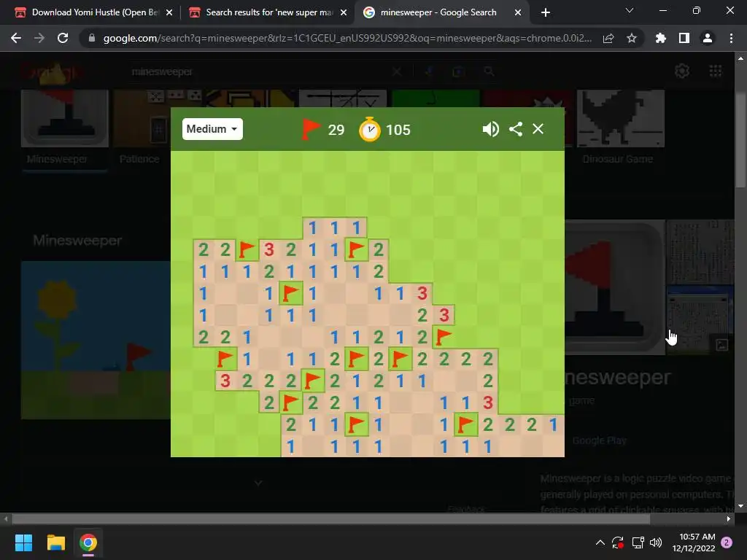Viewport: 747px width, 560px height.
Task: Click the flag right of the green 2 column
Action: coord(444,337)
